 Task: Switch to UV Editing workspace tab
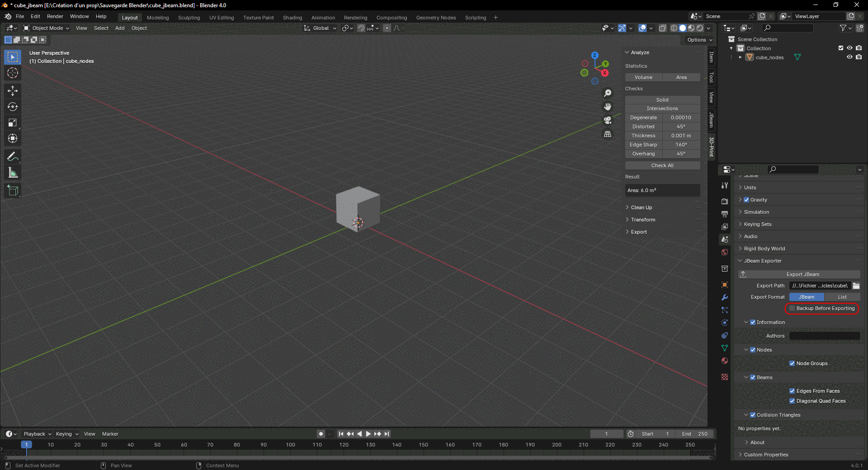[x=222, y=18]
